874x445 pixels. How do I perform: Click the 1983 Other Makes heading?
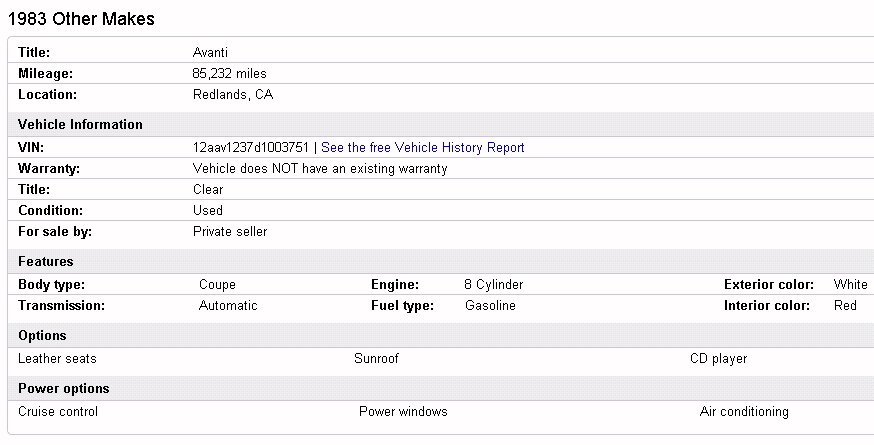pyautogui.click(x=81, y=19)
